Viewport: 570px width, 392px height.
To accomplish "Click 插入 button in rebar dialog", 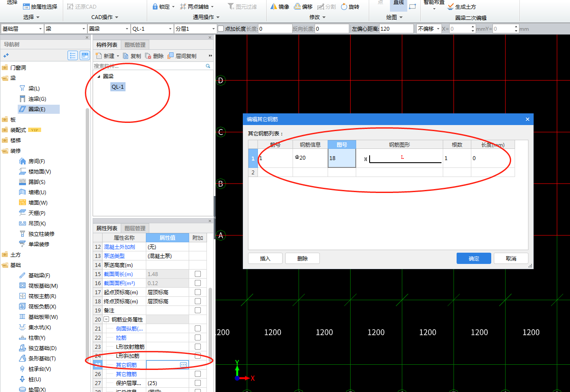I will click(x=265, y=258).
